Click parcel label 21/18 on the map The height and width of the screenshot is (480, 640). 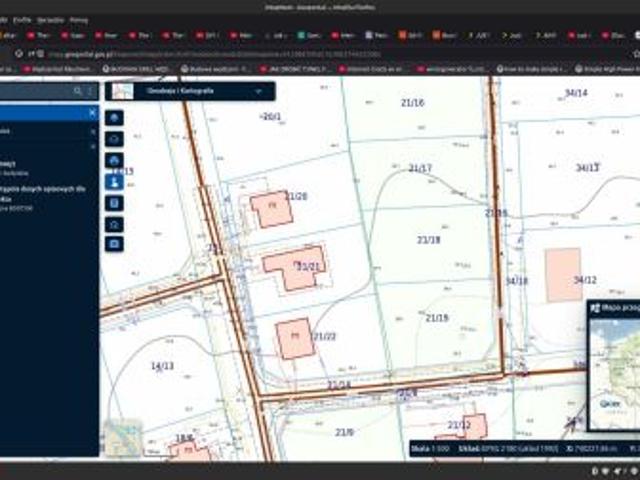(428, 240)
